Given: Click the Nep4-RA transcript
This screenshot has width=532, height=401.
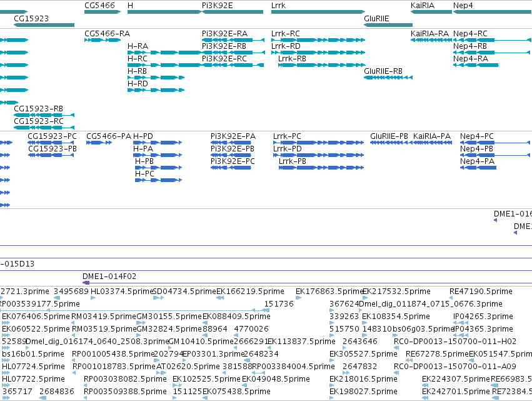Looking at the screenshot, I should 476,65.
